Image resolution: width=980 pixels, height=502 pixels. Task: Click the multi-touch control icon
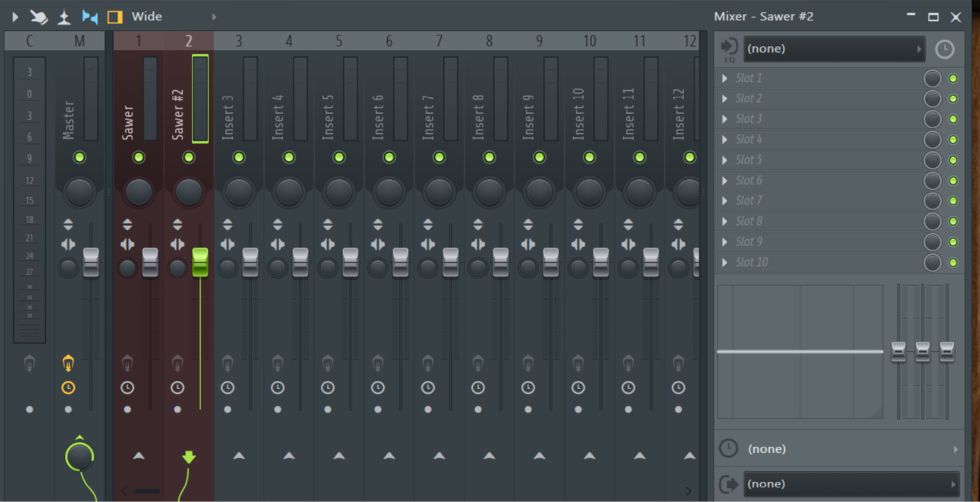[x=39, y=17]
